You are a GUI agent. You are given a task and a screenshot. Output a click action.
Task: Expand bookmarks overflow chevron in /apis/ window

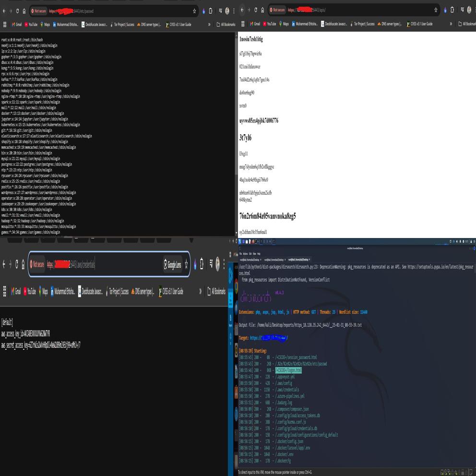pos(451,24)
